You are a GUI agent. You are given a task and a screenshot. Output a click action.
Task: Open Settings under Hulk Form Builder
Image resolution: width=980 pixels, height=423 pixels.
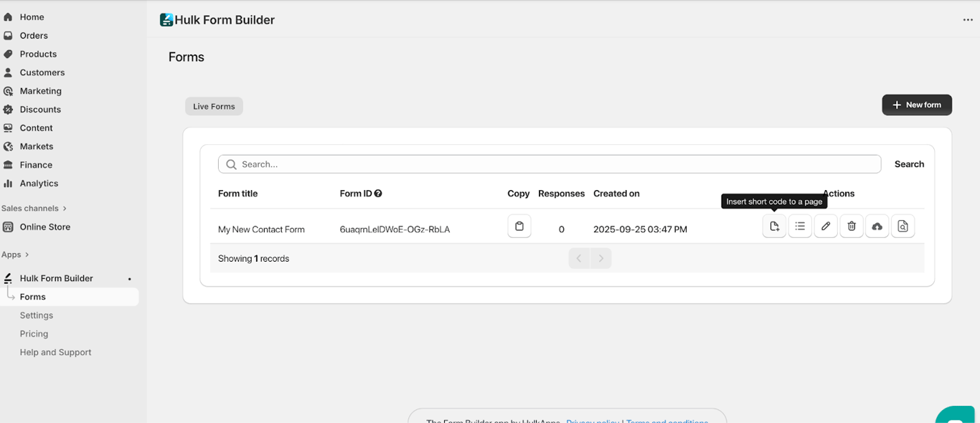click(x=37, y=315)
